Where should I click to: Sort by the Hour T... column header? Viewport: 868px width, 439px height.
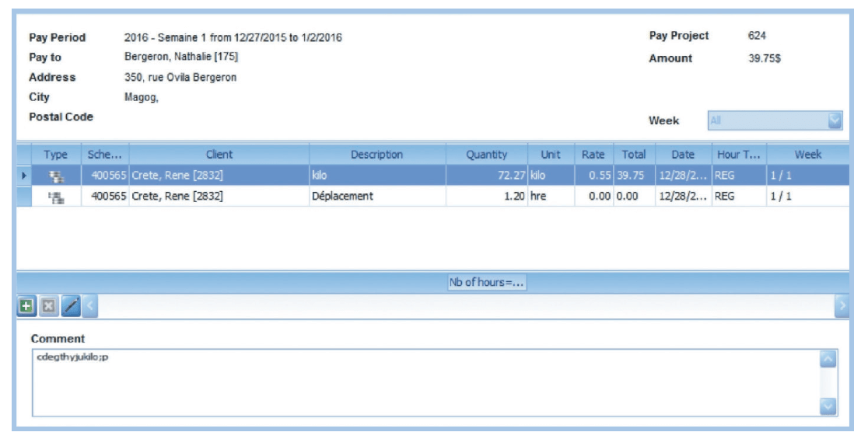739,155
